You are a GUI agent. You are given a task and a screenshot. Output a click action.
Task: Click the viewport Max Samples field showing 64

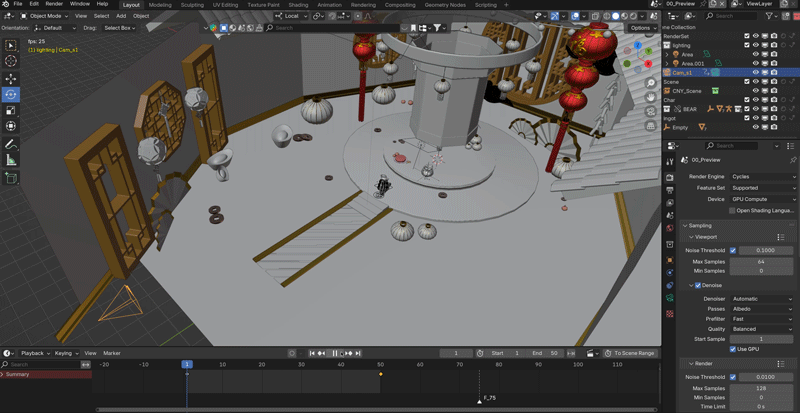coord(761,262)
